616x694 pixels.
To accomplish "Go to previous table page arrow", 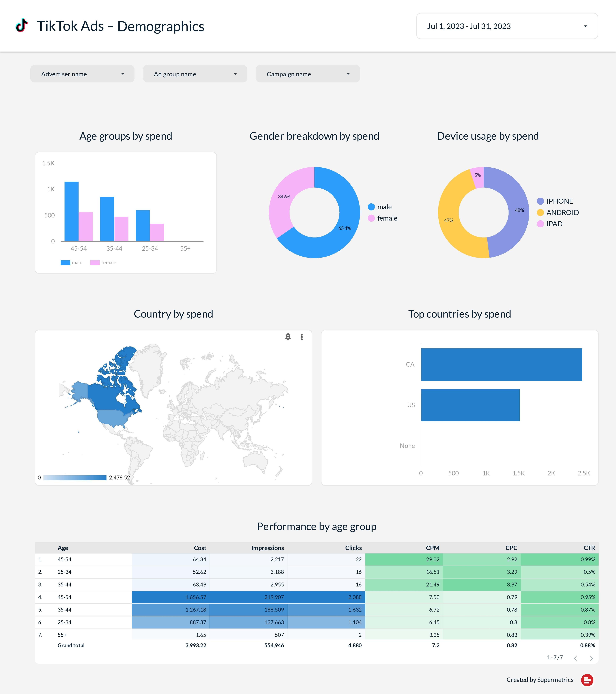I will click(576, 658).
